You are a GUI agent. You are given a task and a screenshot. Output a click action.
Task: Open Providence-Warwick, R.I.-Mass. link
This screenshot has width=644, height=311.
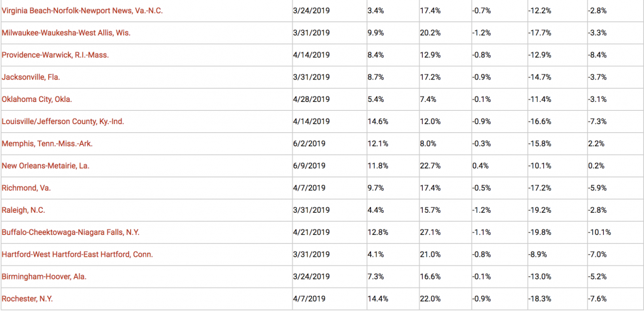[55, 55]
